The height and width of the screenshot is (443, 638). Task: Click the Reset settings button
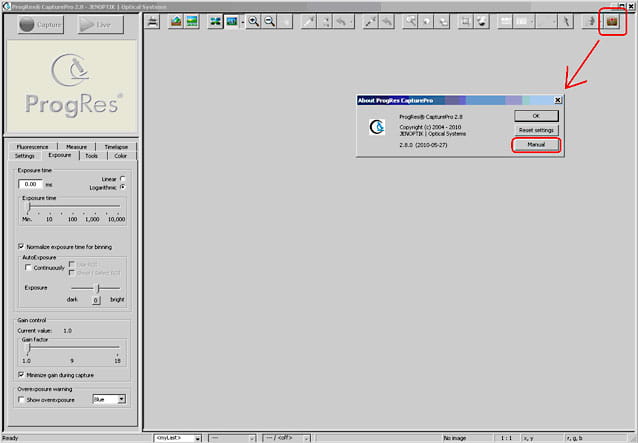pyautogui.click(x=536, y=130)
